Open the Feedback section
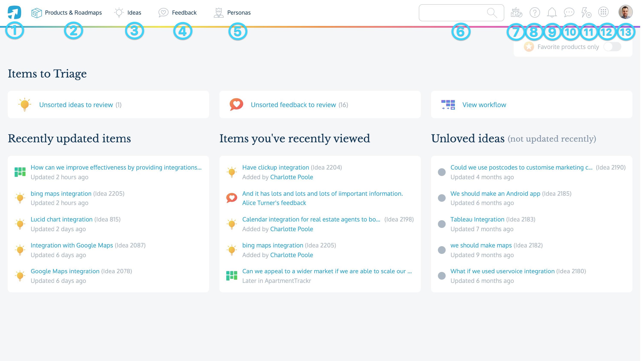Screen dimensions: 644x361 (x=184, y=12)
